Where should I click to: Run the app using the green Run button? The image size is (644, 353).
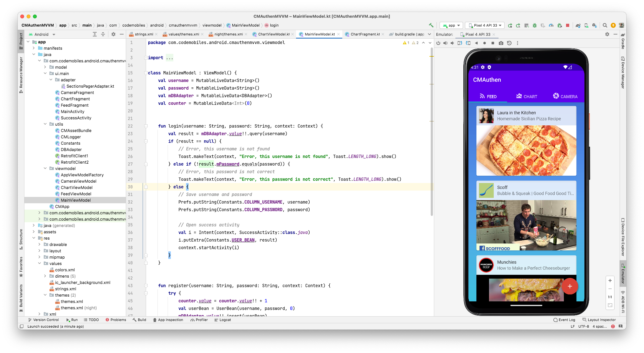510,25
